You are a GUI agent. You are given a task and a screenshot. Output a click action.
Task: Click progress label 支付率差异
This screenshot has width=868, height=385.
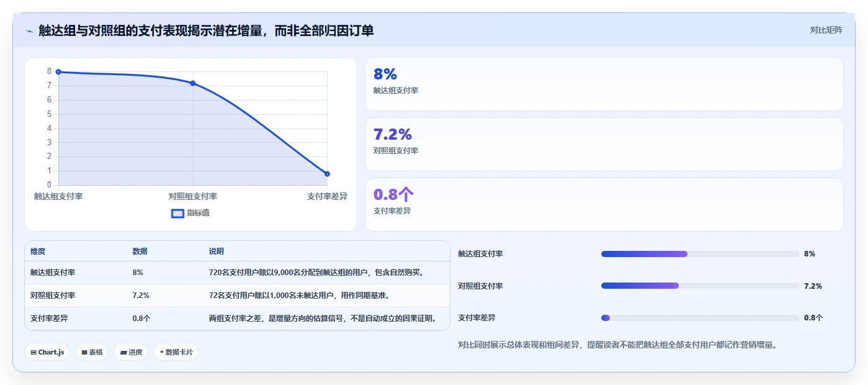tap(477, 318)
